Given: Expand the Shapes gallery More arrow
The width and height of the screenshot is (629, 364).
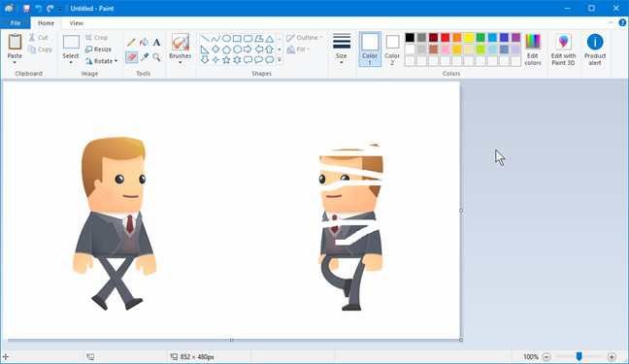Looking at the screenshot, I should (x=280, y=60).
